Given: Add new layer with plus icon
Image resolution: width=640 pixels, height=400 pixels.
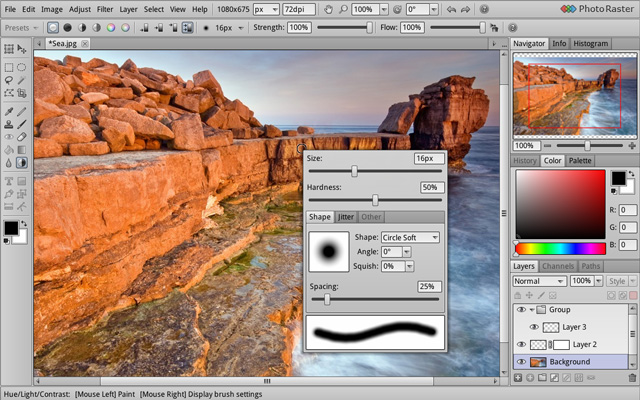Looking at the screenshot, I should pyautogui.click(x=518, y=378).
